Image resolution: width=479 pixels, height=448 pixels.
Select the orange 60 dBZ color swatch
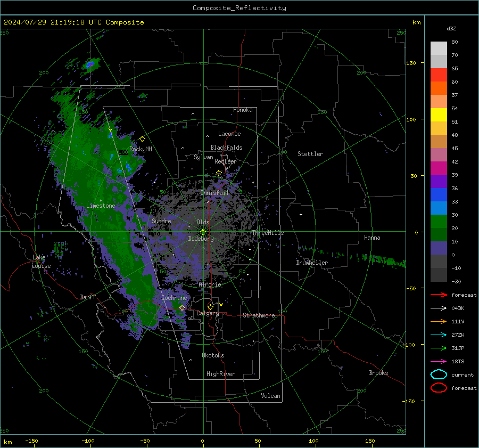pyautogui.click(x=439, y=88)
